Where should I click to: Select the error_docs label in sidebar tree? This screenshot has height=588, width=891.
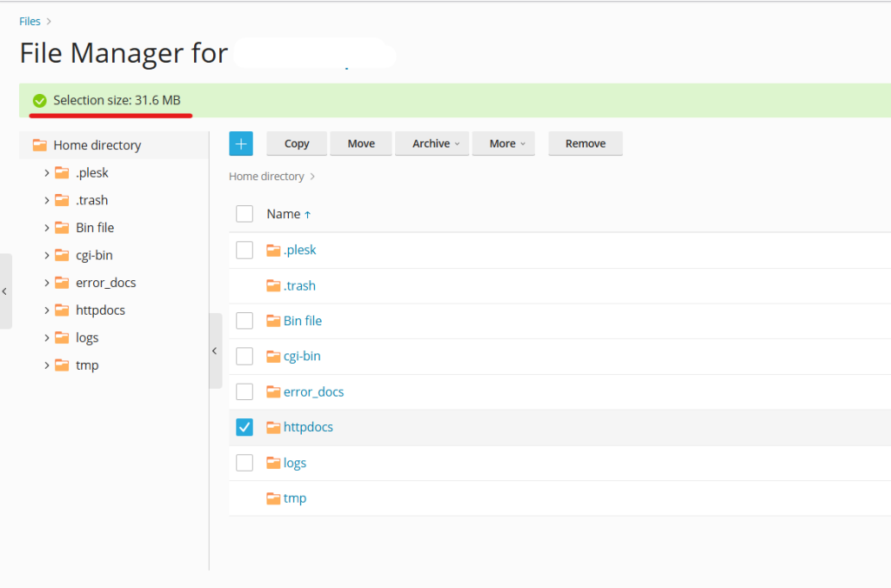pos(106,283)
